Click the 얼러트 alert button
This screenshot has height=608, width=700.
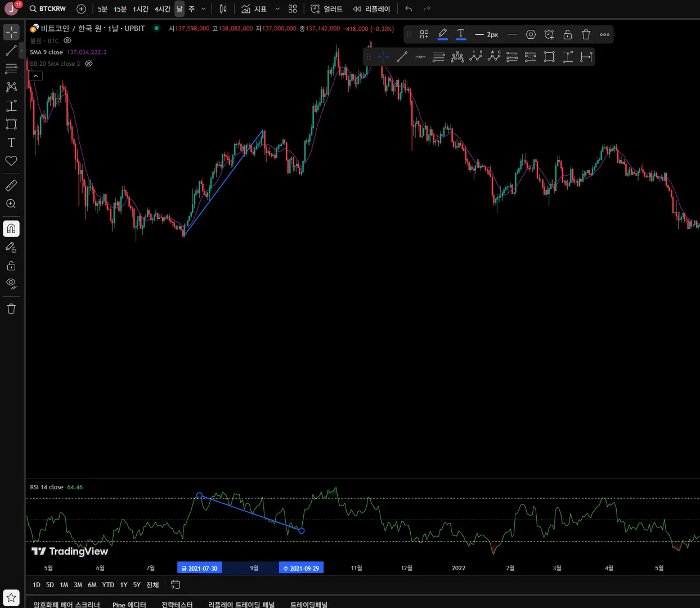(326, 9)
